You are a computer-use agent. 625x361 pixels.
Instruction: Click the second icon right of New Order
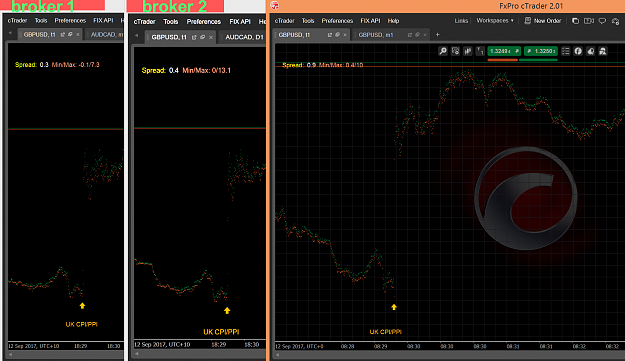[x=589, y=21]
